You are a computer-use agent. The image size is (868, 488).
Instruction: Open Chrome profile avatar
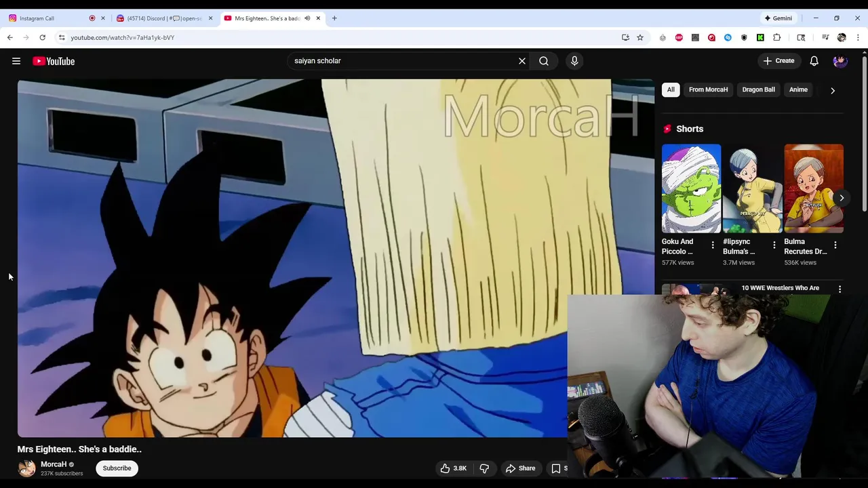tap(842, 37)
